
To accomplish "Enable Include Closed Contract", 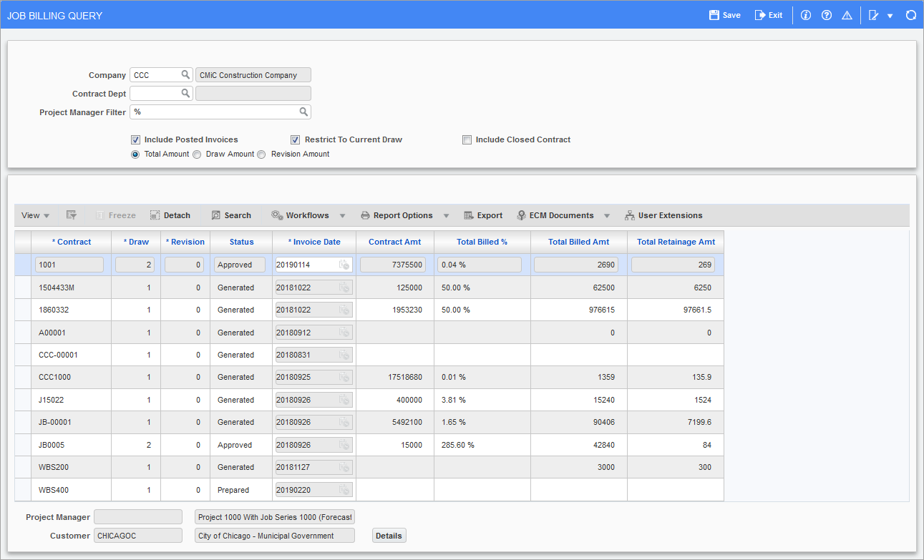I will pos(467,139).
